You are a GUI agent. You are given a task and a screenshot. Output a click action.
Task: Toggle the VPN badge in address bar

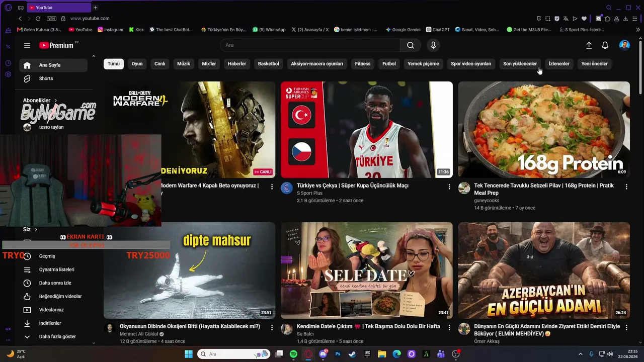click(51, 19)
